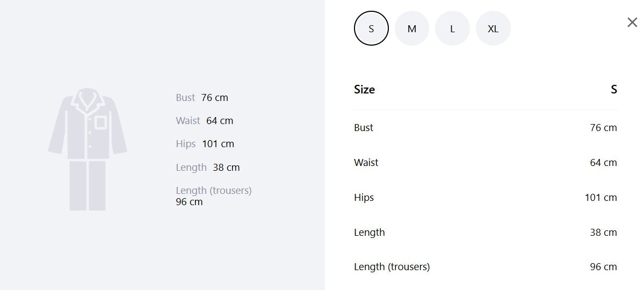Click Hips 101 cm beside the illustration

pos(205,144)
